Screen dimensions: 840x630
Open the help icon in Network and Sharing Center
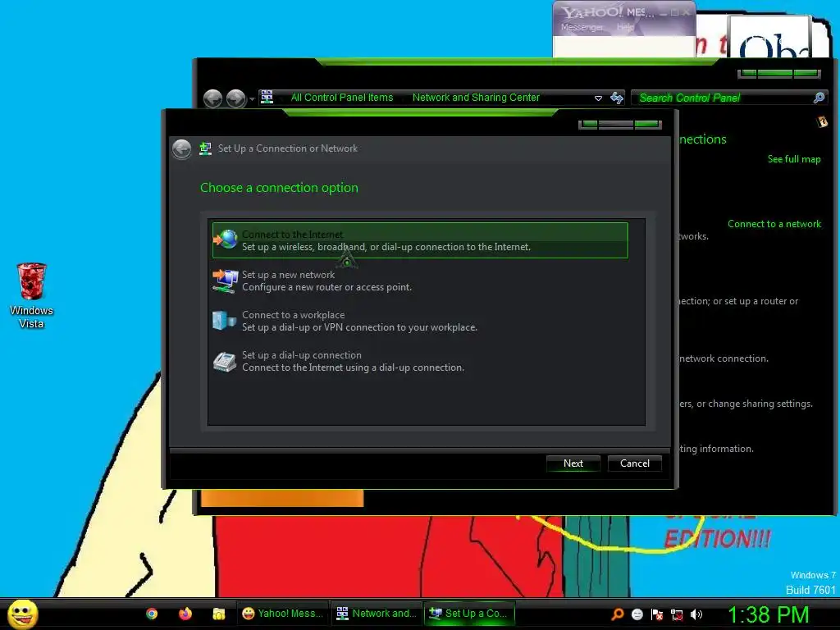[x=822, y=122]
